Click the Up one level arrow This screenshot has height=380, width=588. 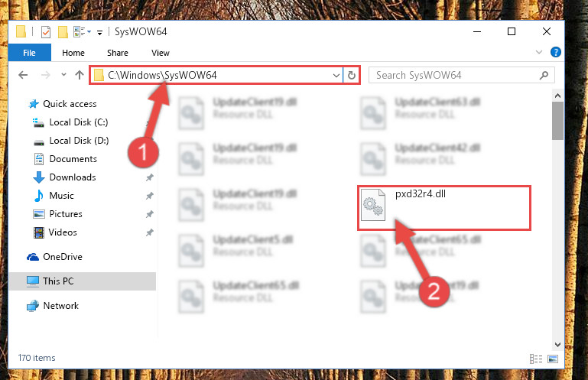coord(79,75)
